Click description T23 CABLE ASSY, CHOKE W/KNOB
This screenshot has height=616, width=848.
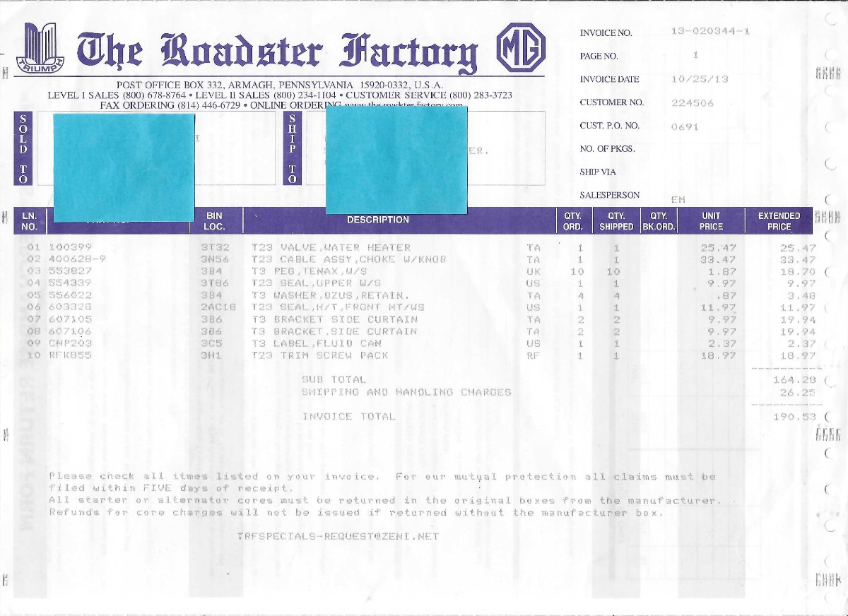[x=349, y=259]
